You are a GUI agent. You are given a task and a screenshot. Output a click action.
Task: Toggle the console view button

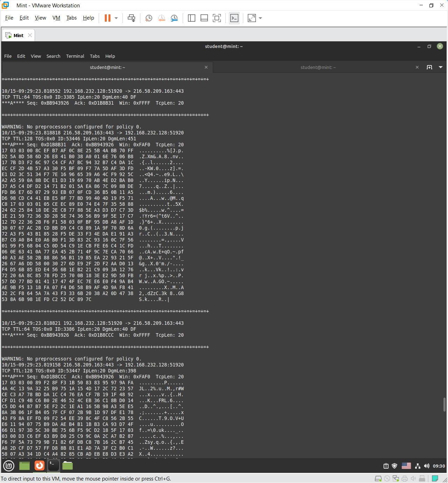coord(234,18)
